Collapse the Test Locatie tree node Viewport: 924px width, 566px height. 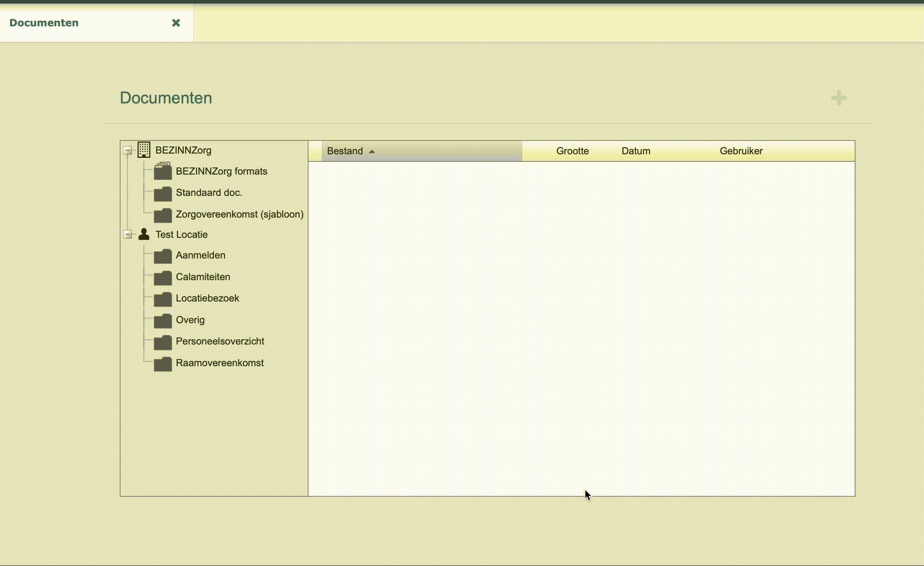(x=128, y=234)
